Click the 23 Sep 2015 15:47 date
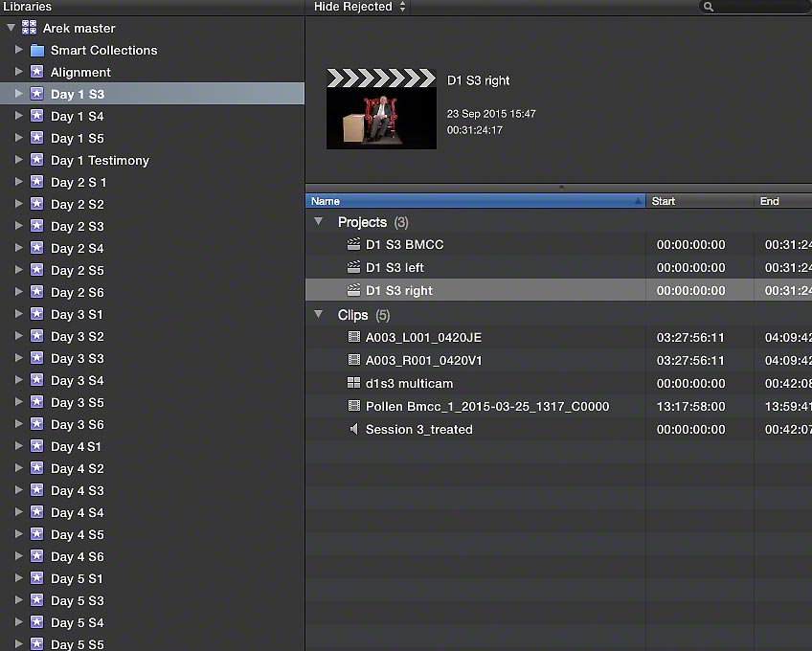 pyautogui.click(x=491, y=113)
